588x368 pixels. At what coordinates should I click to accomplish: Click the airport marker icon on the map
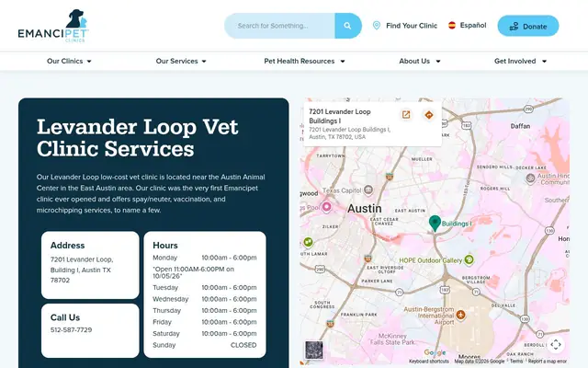click(x=461, y=315)
